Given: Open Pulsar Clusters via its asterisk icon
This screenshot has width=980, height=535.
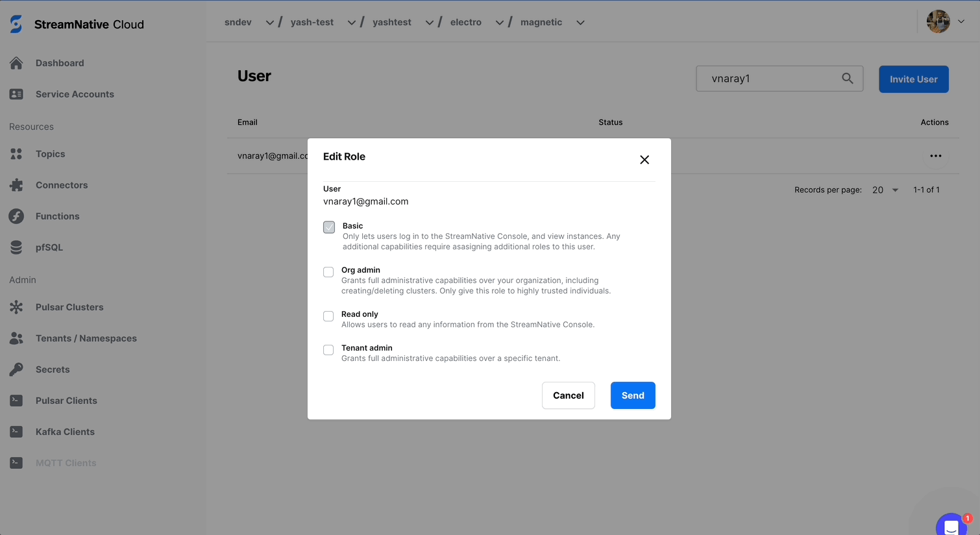Looking at the screenshot, I should 16,307.
